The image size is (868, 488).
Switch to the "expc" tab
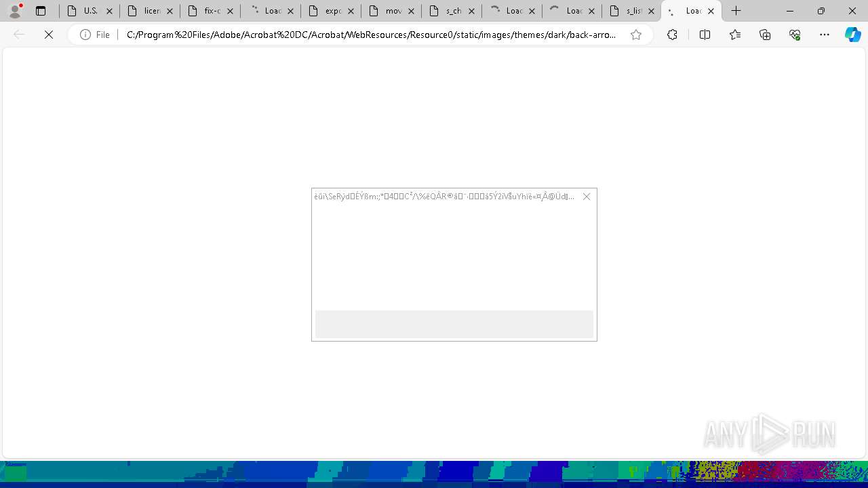(332, 11)
